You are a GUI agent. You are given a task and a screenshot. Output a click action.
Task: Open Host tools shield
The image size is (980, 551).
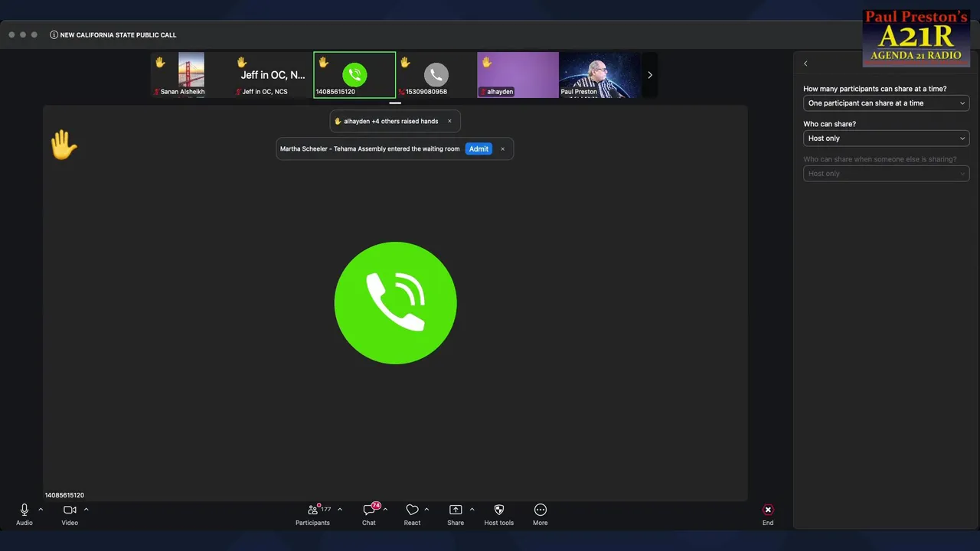coord(499,514)
